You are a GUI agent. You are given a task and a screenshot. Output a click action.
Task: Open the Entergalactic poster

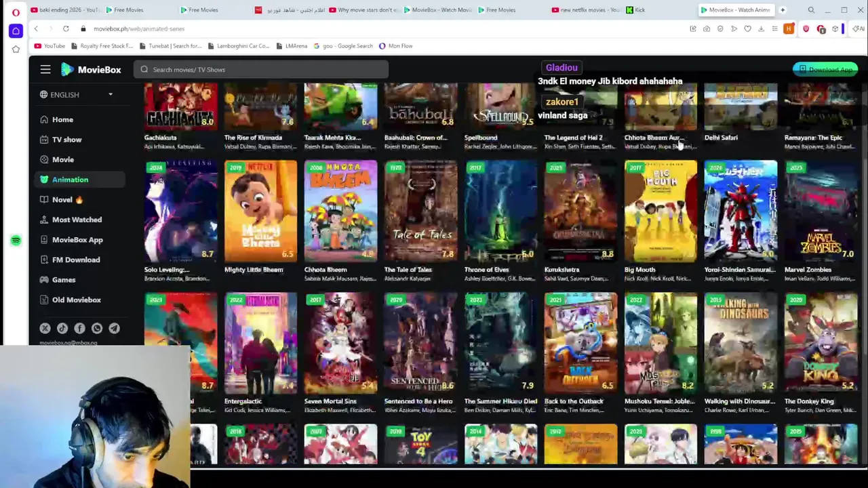pos(260,344)
